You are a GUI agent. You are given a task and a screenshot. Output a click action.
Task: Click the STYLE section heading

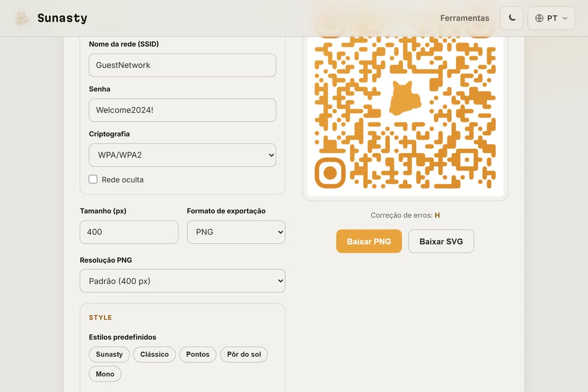[100, 317]
